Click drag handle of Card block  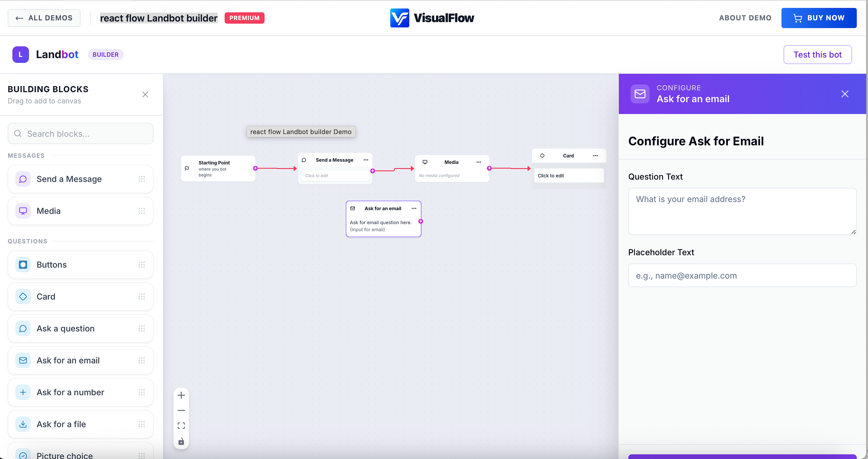coord(142,296)
